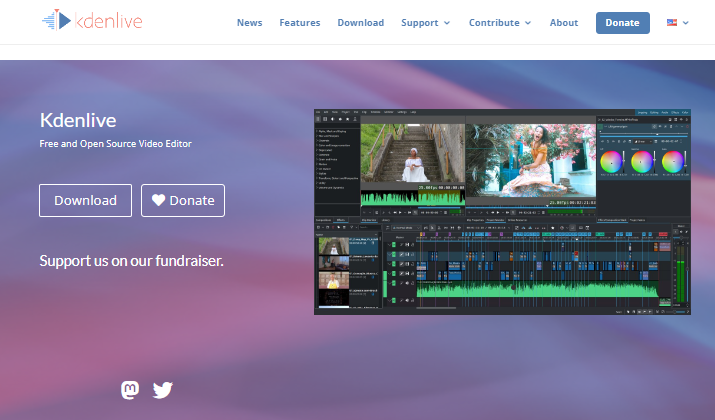715x420 pixels.
Task: Open the Kdenlive editor screenshot image
Action: (502, 212)
